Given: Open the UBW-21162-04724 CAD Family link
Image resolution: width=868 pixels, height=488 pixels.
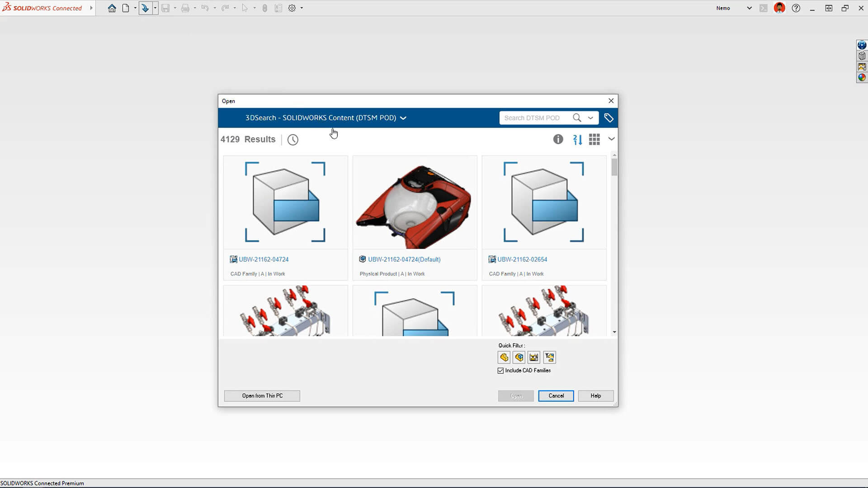Looking at the screenshot, I should pos(264,259).
